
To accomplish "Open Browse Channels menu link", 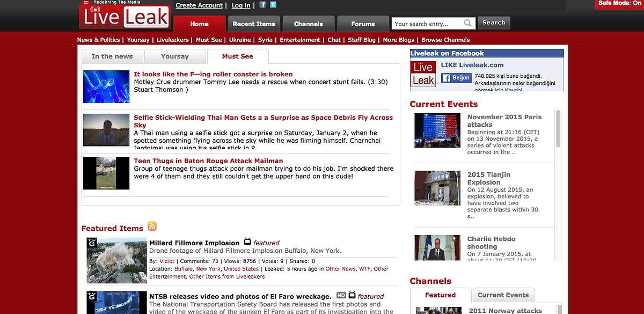I will [445, 40].
